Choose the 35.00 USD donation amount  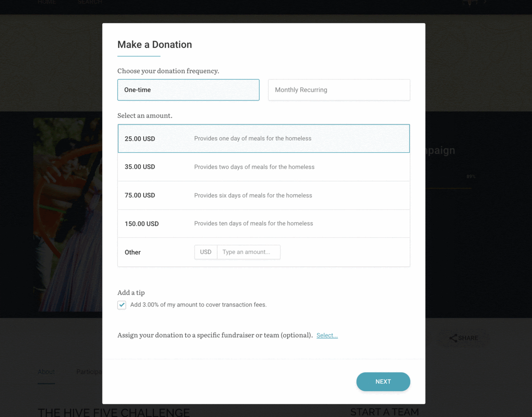(263, 167)
